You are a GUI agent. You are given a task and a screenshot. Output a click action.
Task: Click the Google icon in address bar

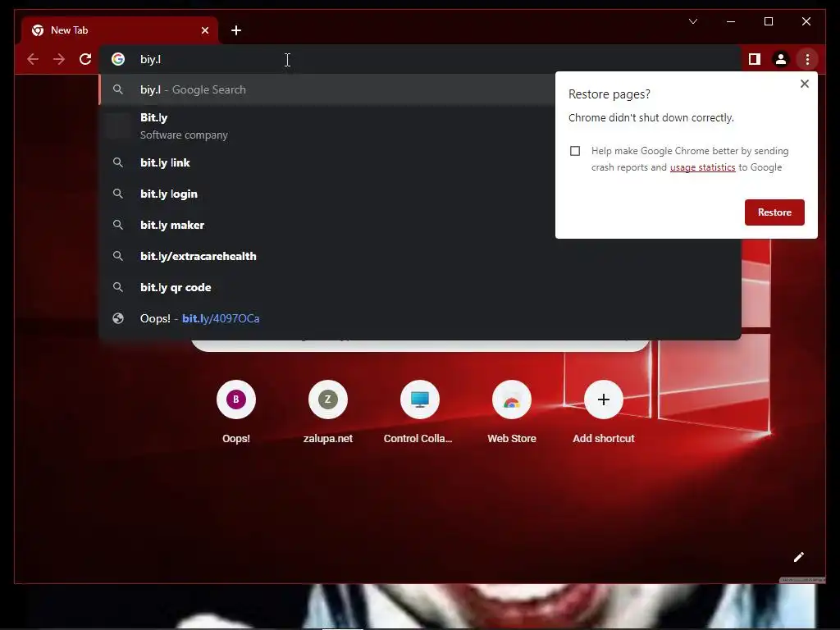coord(118,59)
